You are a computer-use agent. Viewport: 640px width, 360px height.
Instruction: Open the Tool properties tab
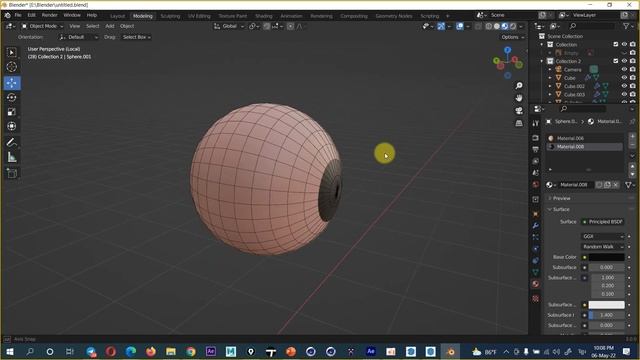[536, 123]
